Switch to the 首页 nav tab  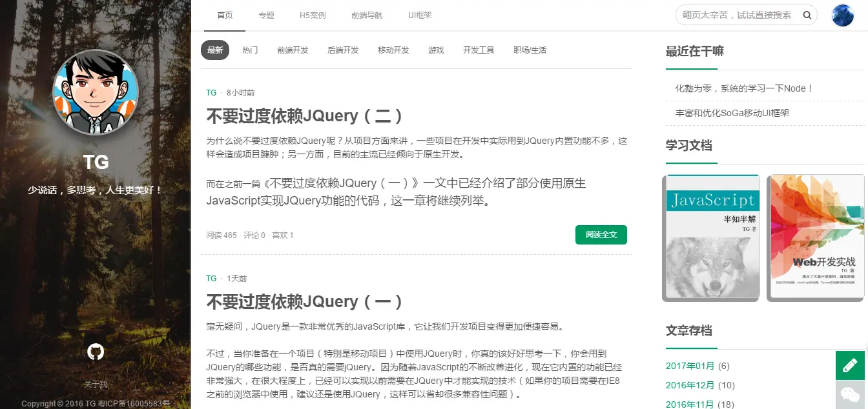[x=225, y=15]
